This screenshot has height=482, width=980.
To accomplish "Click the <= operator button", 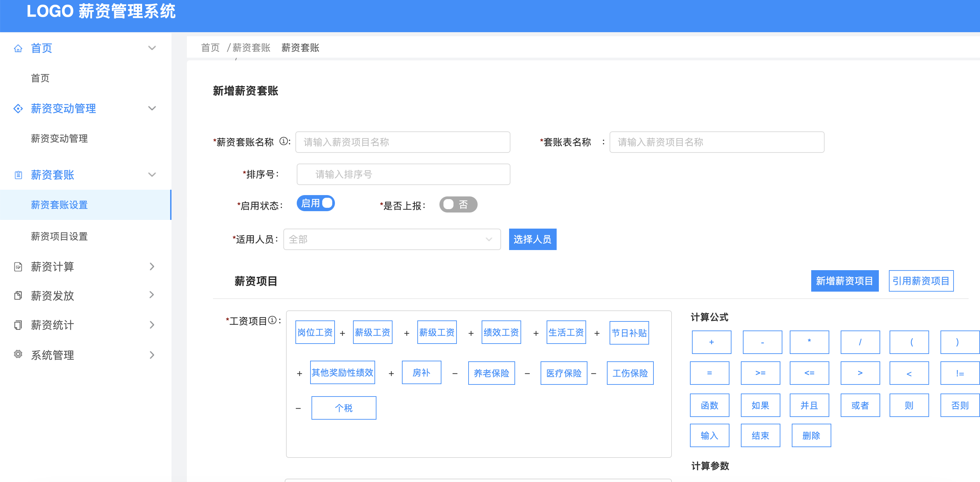I will (810, 373).
